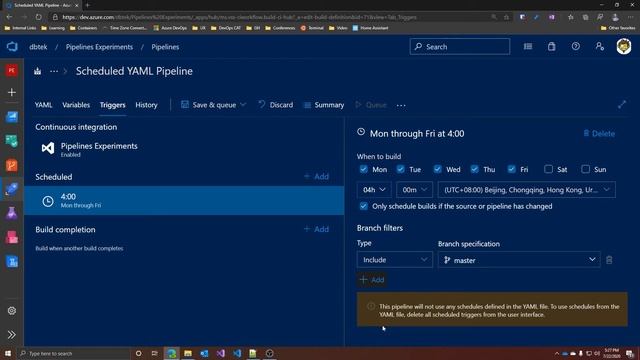Image resolution: width=640 pixels, height=360 pixels.
Task: Add another branch filter
Action: pyautogui.click(x=372, y=280)
